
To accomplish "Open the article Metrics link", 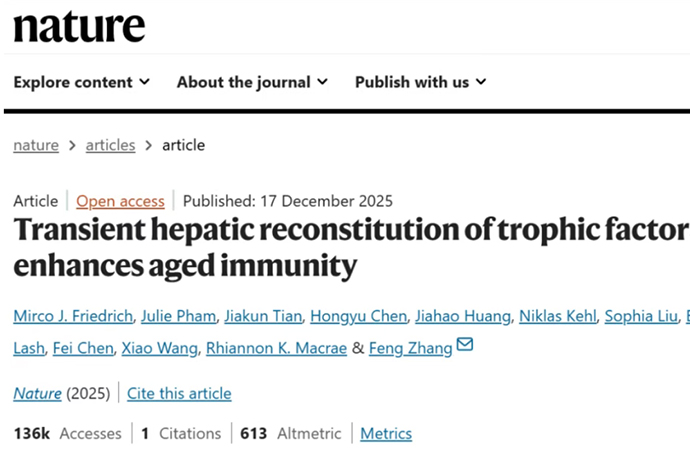I will pos(386,433).
